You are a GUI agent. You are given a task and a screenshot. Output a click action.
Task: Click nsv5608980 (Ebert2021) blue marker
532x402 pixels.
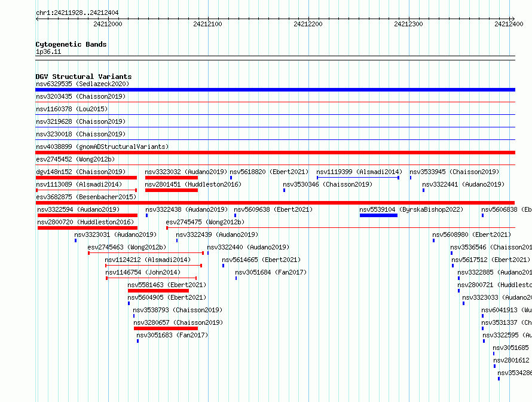433,240
